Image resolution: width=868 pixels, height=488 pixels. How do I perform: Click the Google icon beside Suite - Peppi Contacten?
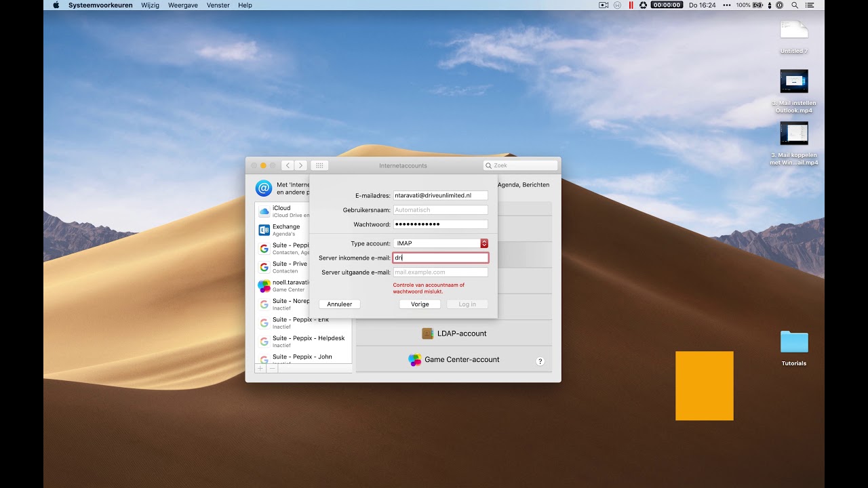point(264,249)
